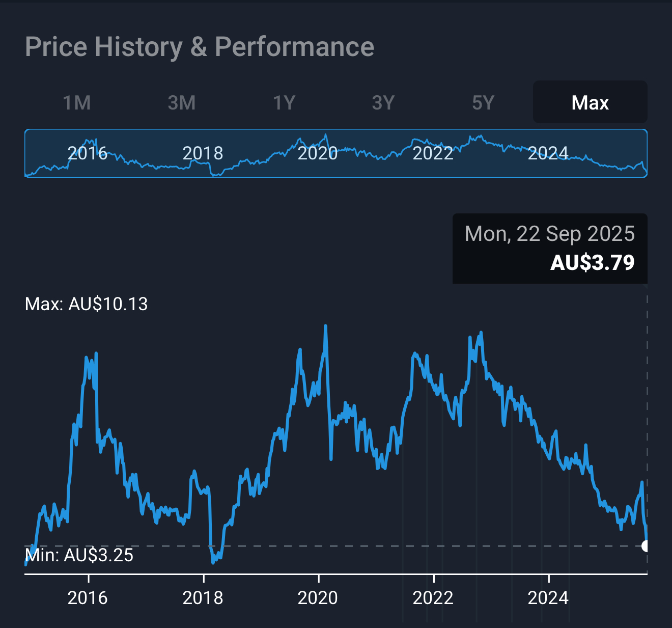Click the 2018 x-axis label below chart

(203, 597)
